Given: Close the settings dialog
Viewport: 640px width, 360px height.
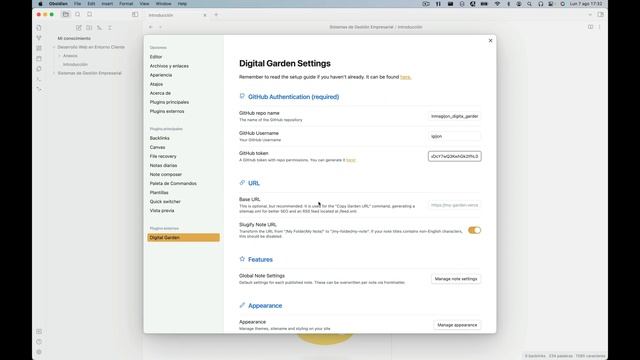Looking at the screenshot, I should coord(491,40).
